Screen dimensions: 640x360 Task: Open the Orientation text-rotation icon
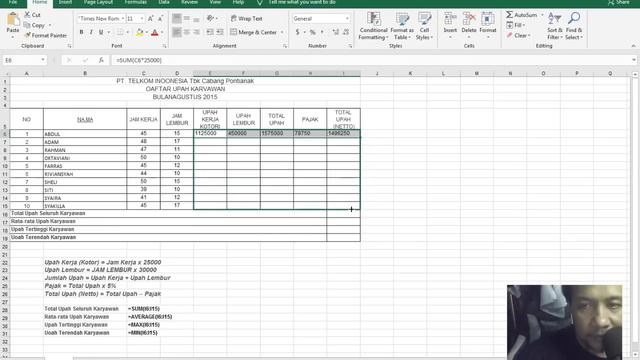(210, 18)
